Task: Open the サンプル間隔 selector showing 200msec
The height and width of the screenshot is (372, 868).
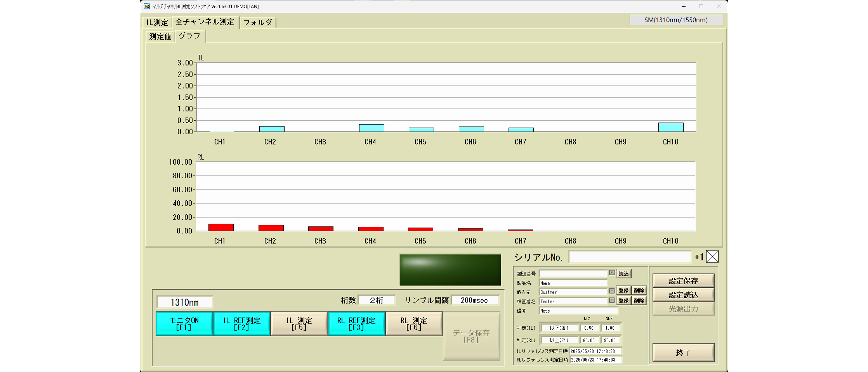Action: (474, 300)
